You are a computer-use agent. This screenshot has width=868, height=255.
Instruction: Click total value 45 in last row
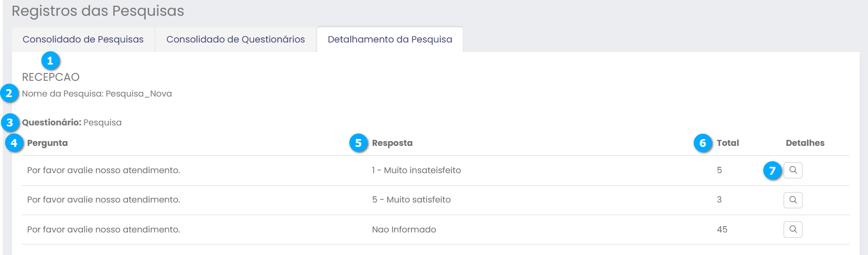(x=722, y=229)
